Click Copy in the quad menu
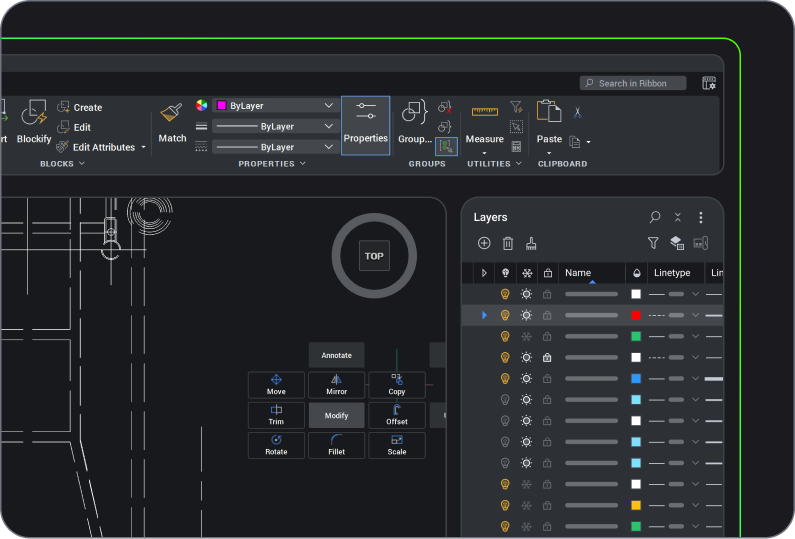 point(397,385)
